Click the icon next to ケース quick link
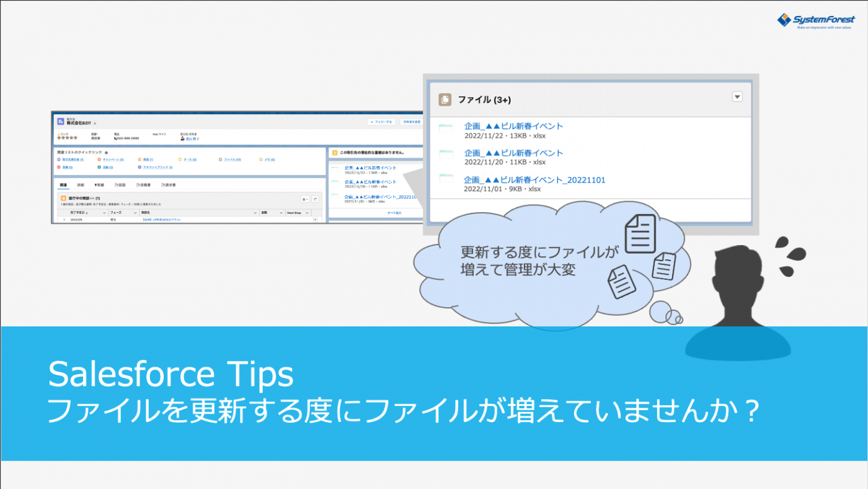Image resolution: width=868 pixels, height=489 pixels. point(180,159)
